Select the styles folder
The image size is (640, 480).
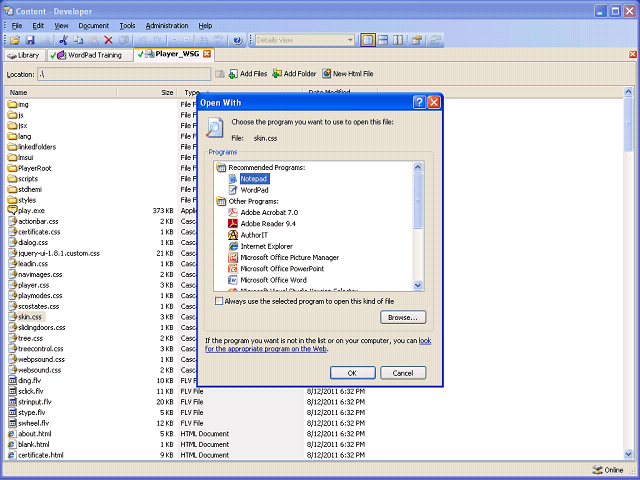pyautogui.click(x=22, y=200)
